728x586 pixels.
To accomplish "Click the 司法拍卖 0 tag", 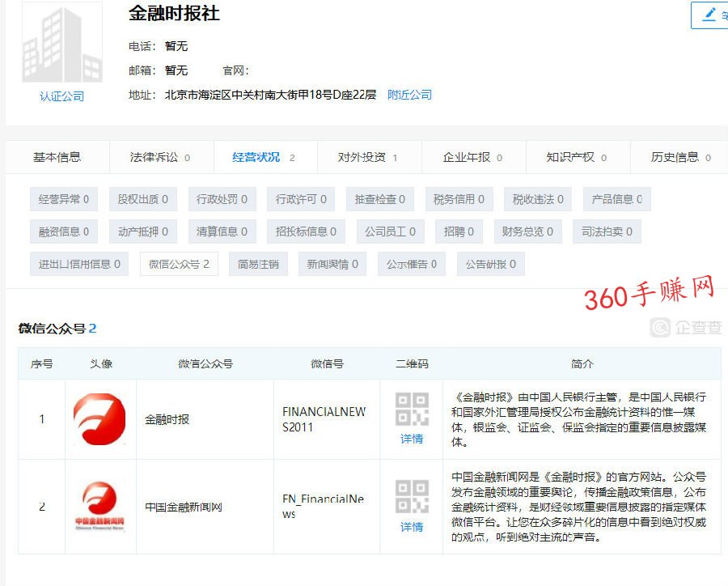I will (607, 231).
